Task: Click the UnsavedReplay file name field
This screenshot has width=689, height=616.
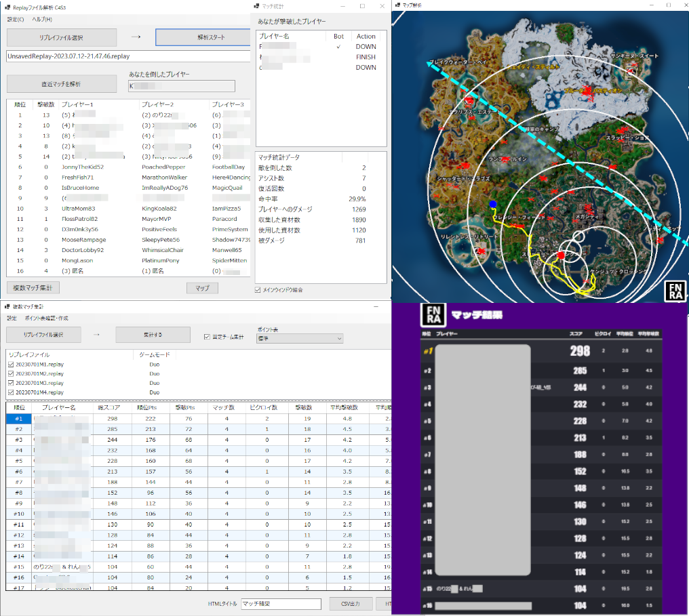Action: tap(128, 56)
